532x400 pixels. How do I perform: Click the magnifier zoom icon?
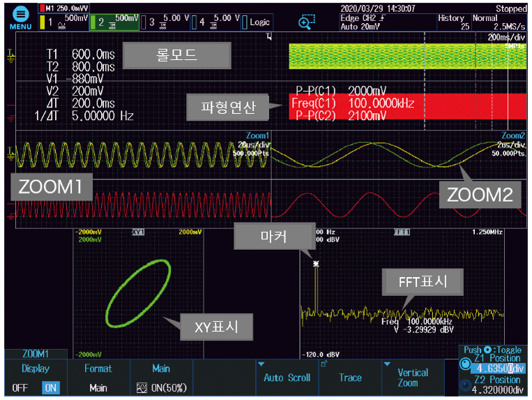click(306, 22)
